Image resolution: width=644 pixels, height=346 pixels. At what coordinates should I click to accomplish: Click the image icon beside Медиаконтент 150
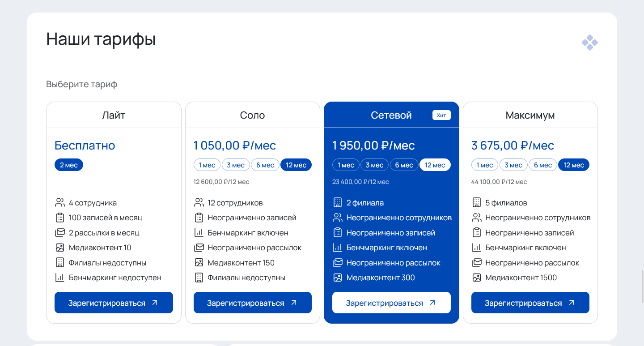[199, 263]
